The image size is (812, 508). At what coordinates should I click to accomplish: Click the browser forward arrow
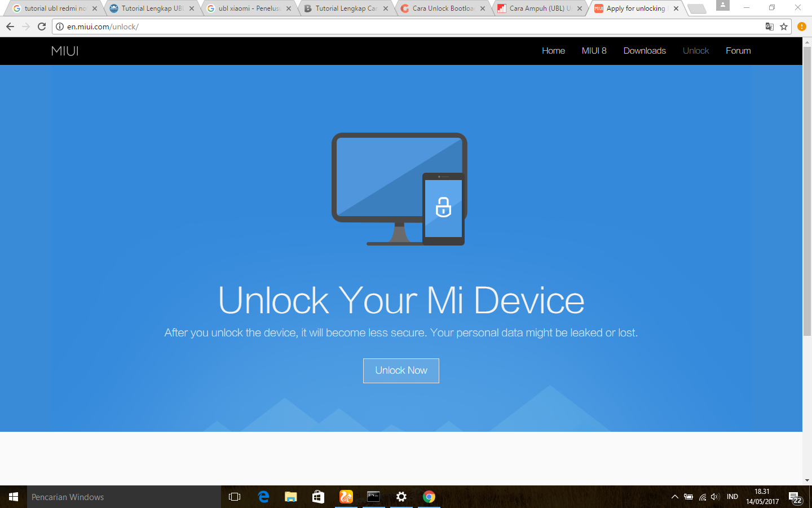(x=26, y=27)
